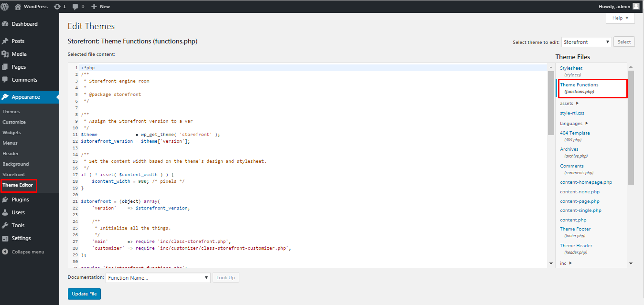The image size is (644, 305).
Task: Open Archives archive.php file
Action: [x=574, y=153]
